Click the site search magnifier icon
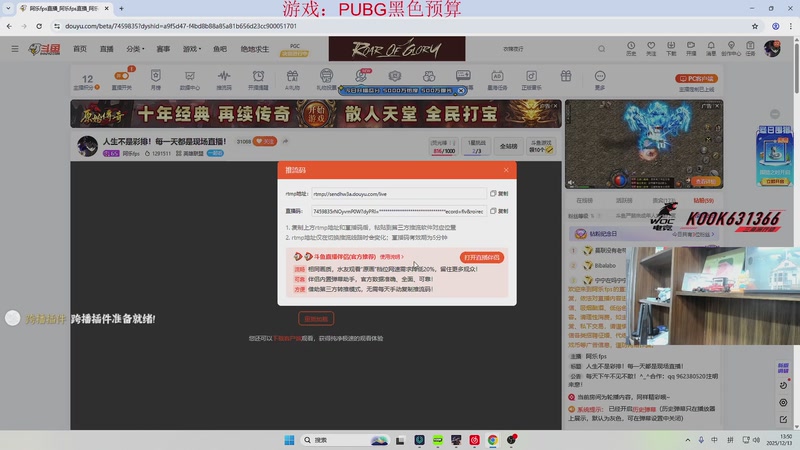The image size is (800, 450). (602, 49)
